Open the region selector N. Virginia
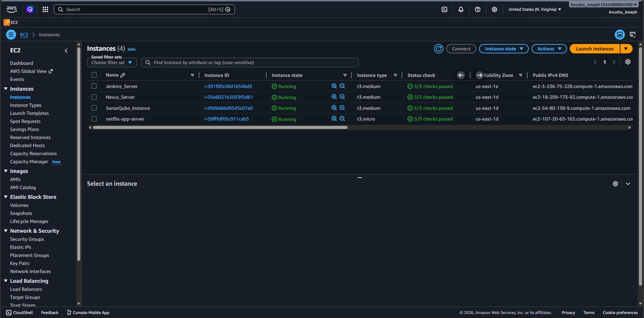The width and height of the screenshot is (644, 318). point(535,9)
